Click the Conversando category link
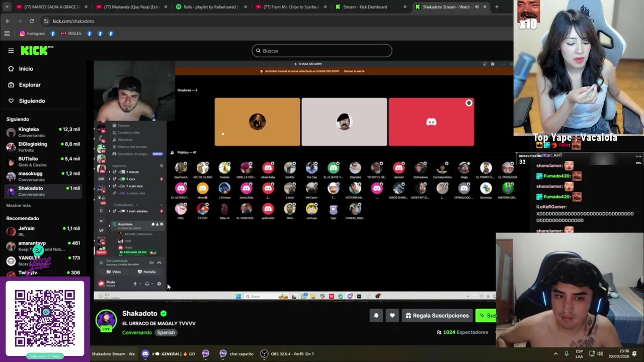644x362 pixels. tap(137, 332)
